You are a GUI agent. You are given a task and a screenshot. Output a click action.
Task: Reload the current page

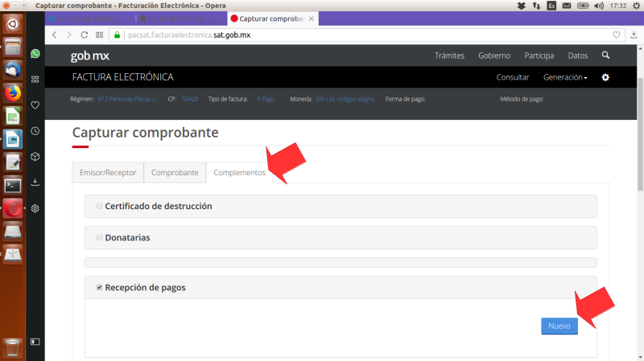pyautogui.click(x=85, y=35)
